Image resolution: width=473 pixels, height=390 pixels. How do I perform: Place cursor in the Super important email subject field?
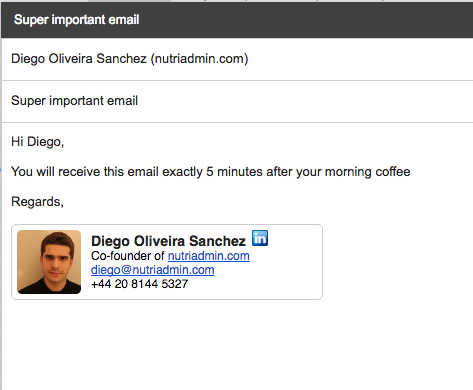point(237,101)
